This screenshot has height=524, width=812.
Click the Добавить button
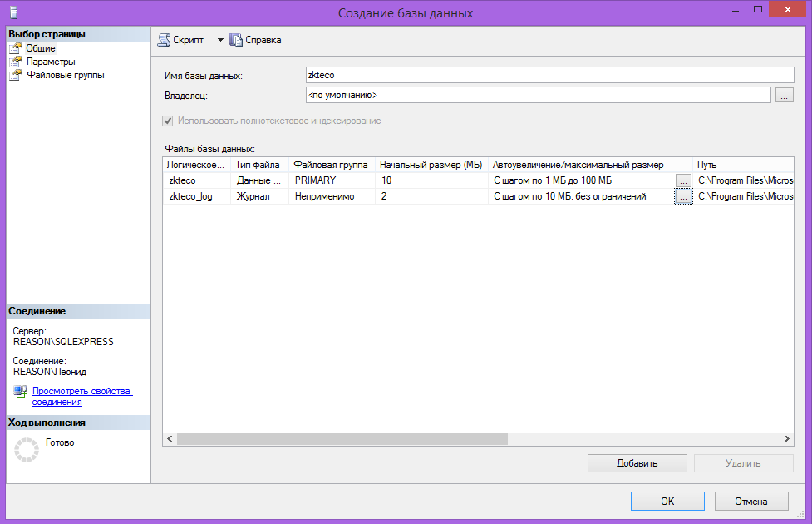(x=637, y=463)
